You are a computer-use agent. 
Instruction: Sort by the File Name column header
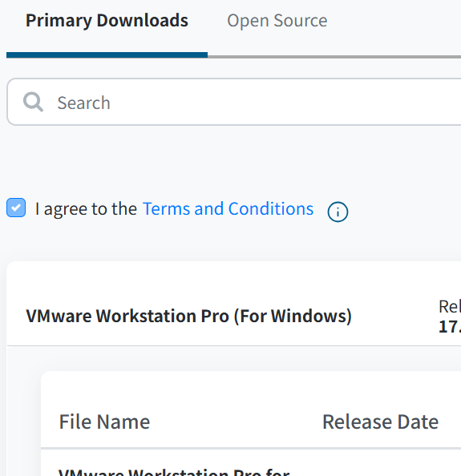coord(104,422)
